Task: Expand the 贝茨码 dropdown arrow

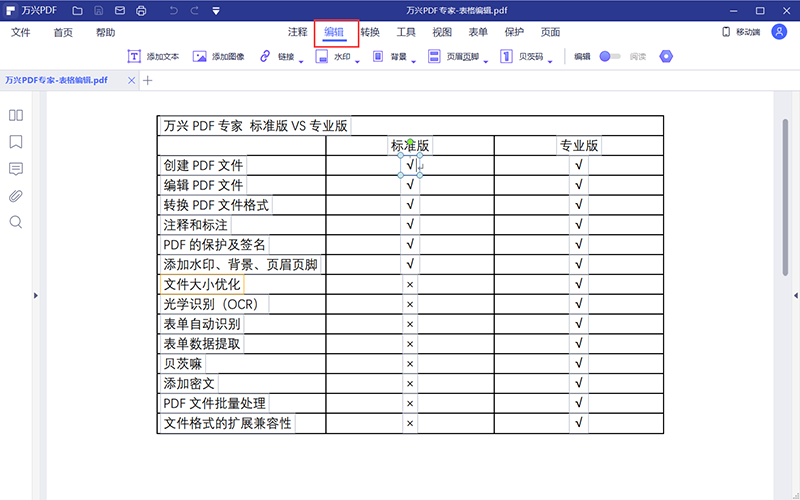Action: coord(550,62)
